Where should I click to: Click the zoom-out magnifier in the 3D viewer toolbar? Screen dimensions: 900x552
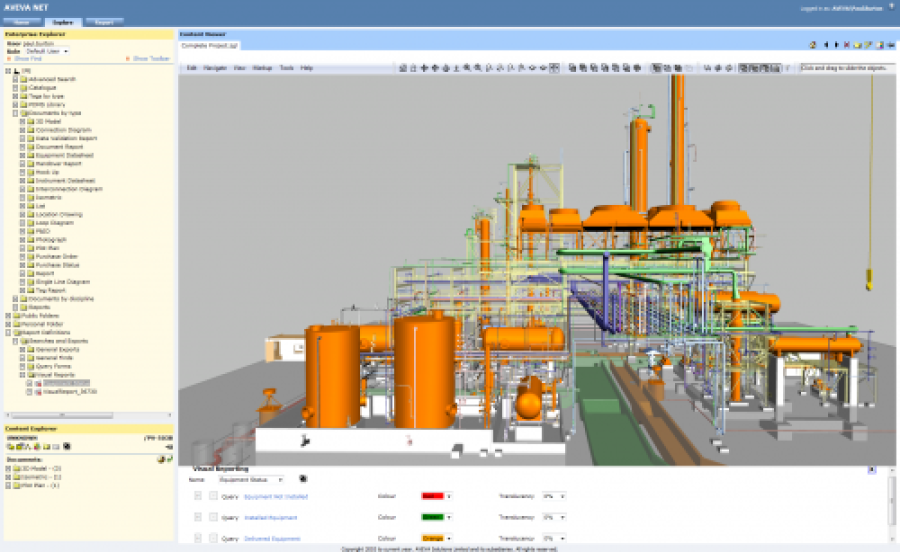point(478,68)
